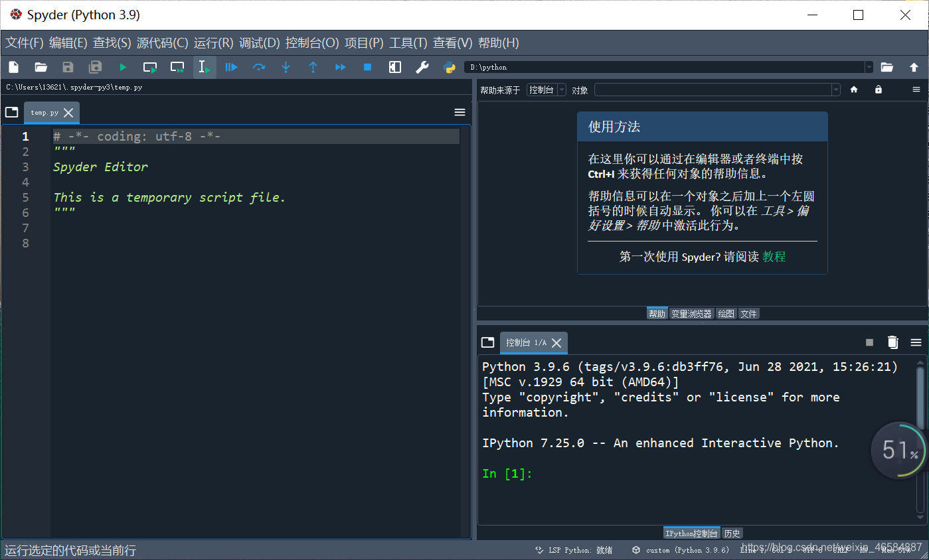Open the 工具(T) menu
Screen dimensions: 929x560
408,43
